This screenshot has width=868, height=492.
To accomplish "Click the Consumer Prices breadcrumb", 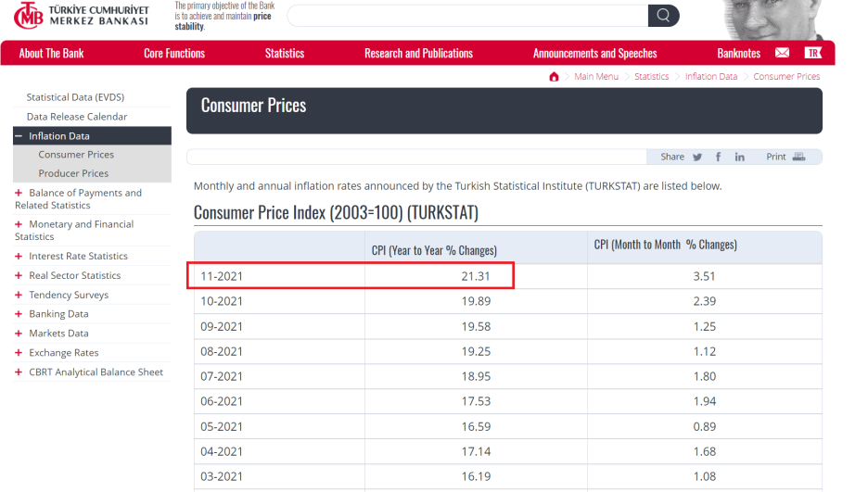I will (x=786, y=76).
